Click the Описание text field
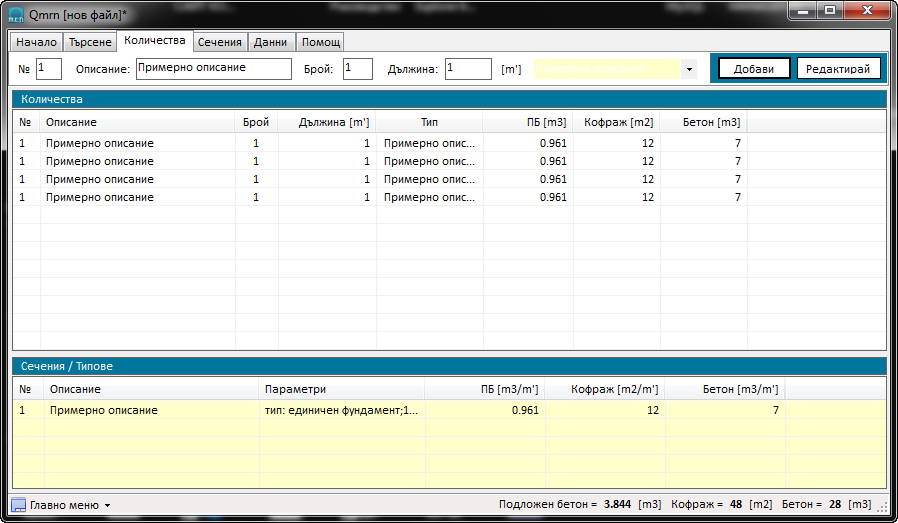Viewport: 898px width, 523px height. click(x=213, y=69)
